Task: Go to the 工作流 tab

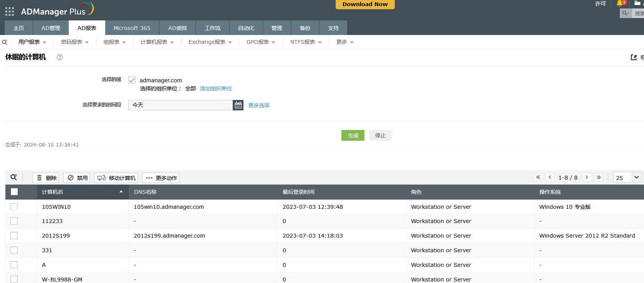Action: tap(213, 28)
